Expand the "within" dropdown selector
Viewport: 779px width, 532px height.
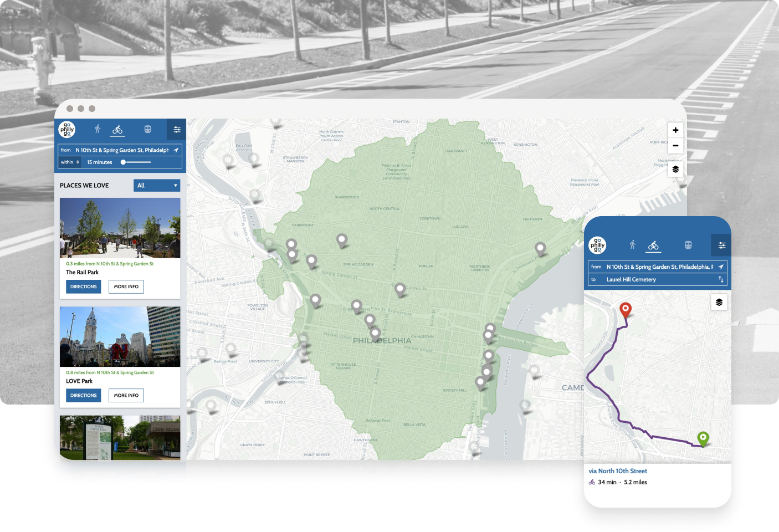click(70, 162)
